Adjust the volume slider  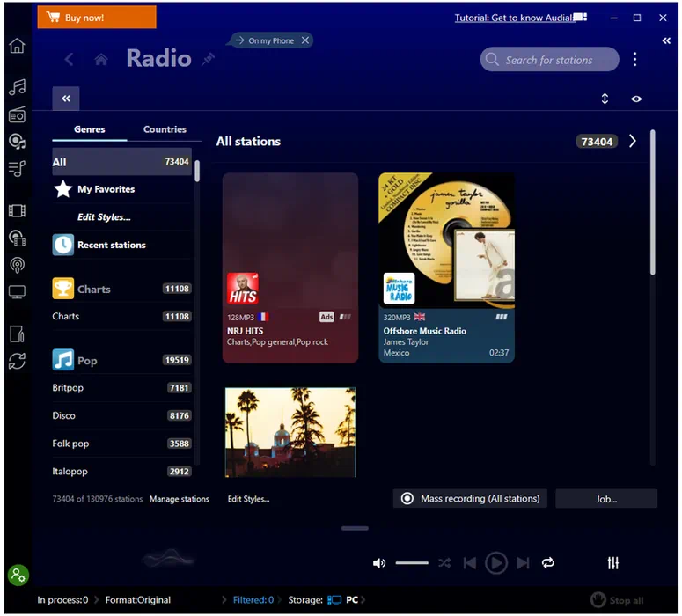[x=412, y=563]
